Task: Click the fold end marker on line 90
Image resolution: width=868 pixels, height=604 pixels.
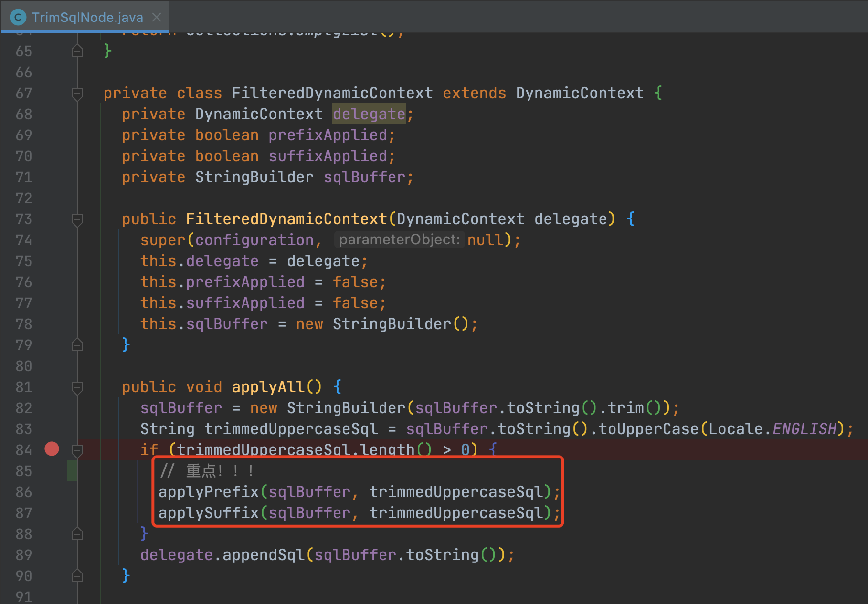Action: [77, 575]
